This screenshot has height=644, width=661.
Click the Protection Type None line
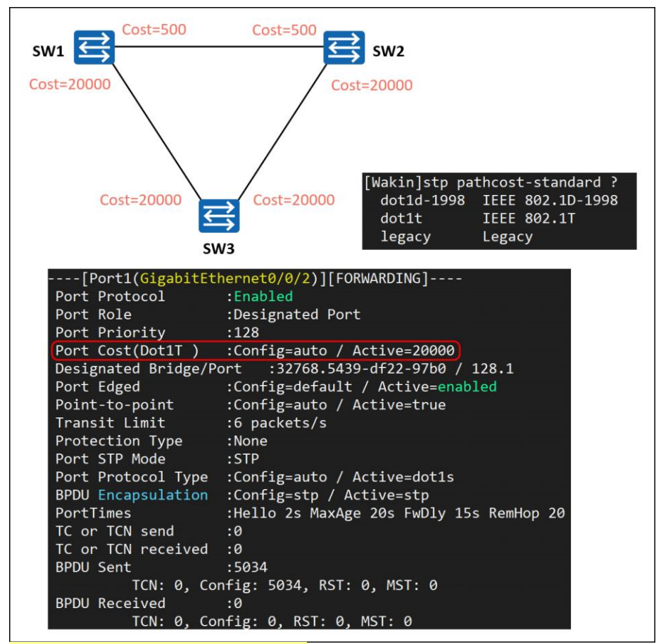pyautogui.click(x=161, y=441)
